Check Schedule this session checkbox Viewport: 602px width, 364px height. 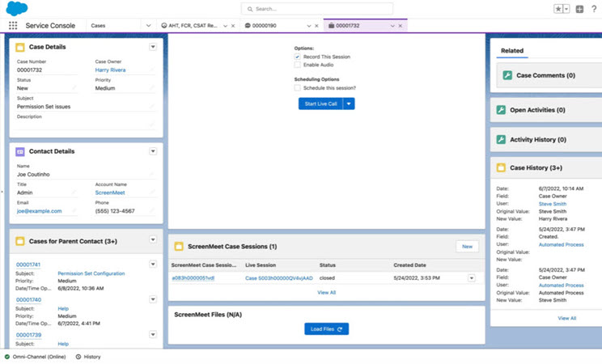click(x=297, y=88)
